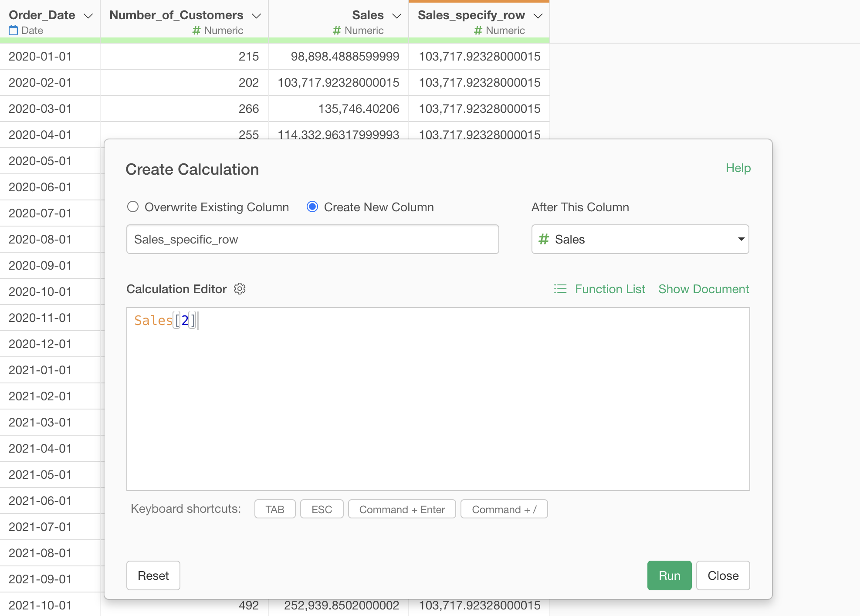Run the calculation
Screen dimensions: 860x616
tap(669, 575)
